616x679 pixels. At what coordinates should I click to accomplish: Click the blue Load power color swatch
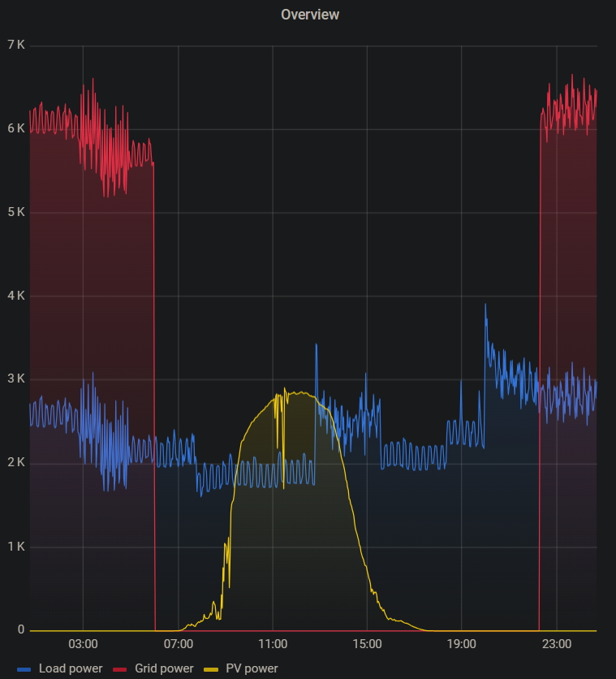tap(24, 669)
